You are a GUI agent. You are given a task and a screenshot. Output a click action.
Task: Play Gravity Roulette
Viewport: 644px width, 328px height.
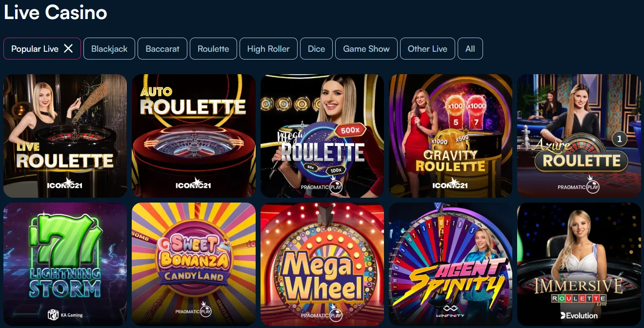(450, 136)
